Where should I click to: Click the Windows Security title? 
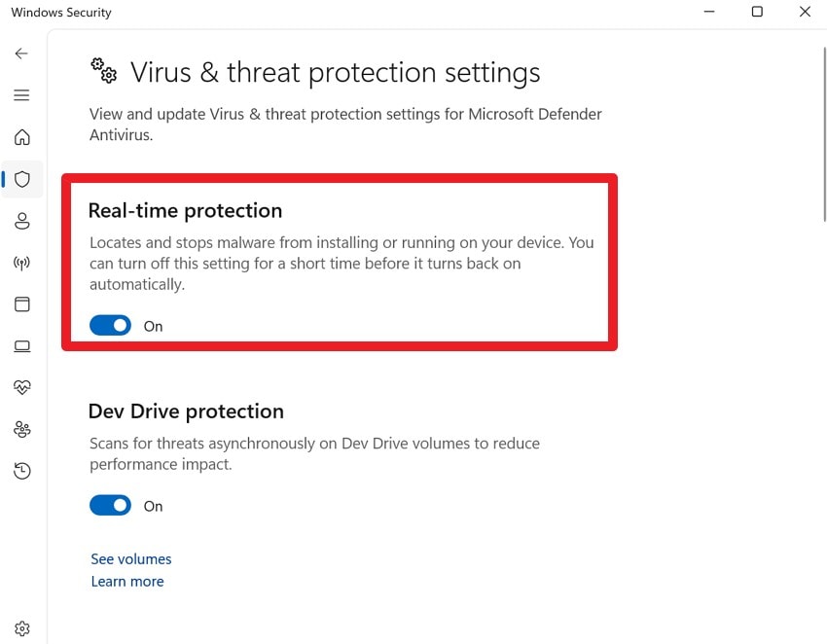60,13
